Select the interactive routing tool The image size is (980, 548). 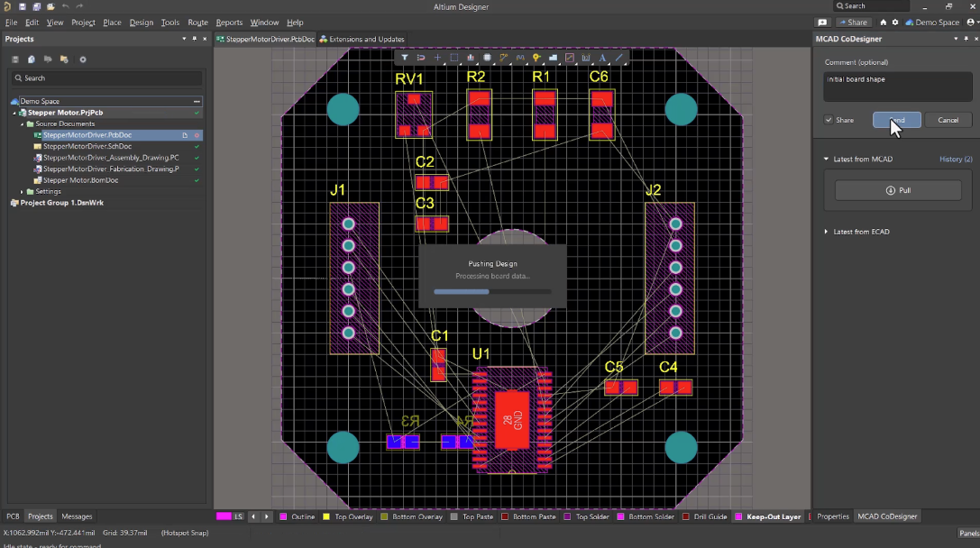coord(504,58)
